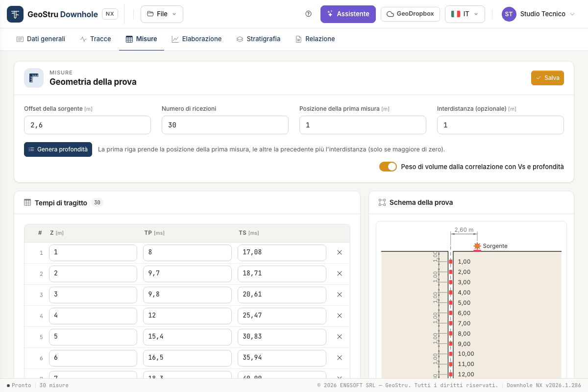The image size is (588, 392).
Task: Remove row 4 using its X icon
Action: (x=340, y=316)
